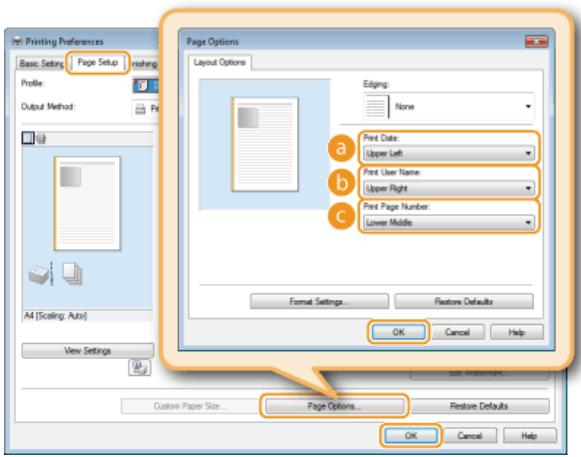Click Help in Printing Preferences window
The image size is (581, 457).
click(529, 436)
